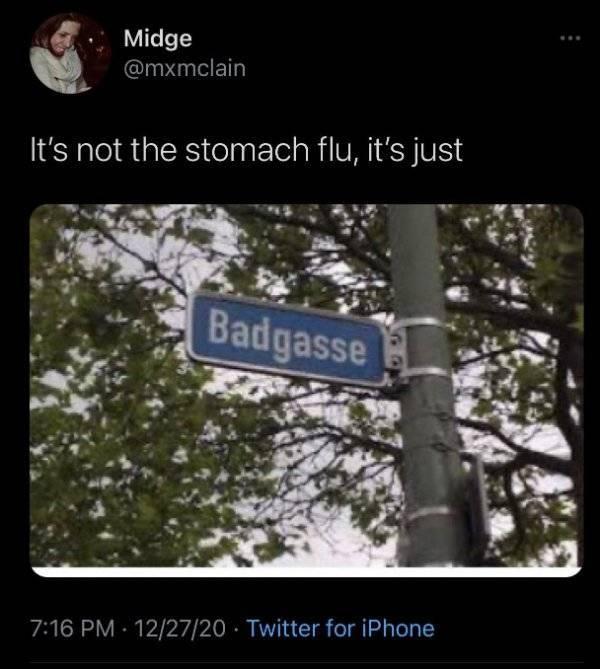600x669 pixels.
Task: Click the word stomach in the tweet
Action: (247, 150)
